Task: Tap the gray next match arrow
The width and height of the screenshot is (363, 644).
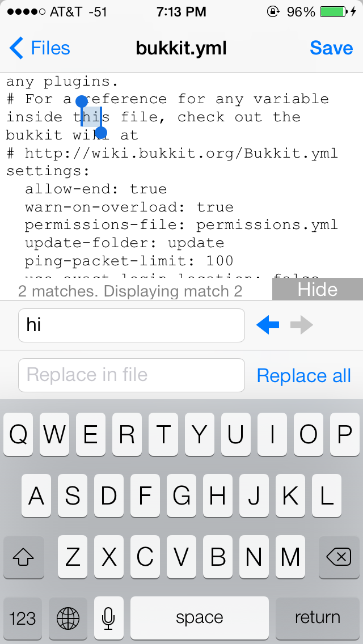Action: [301, 325]
